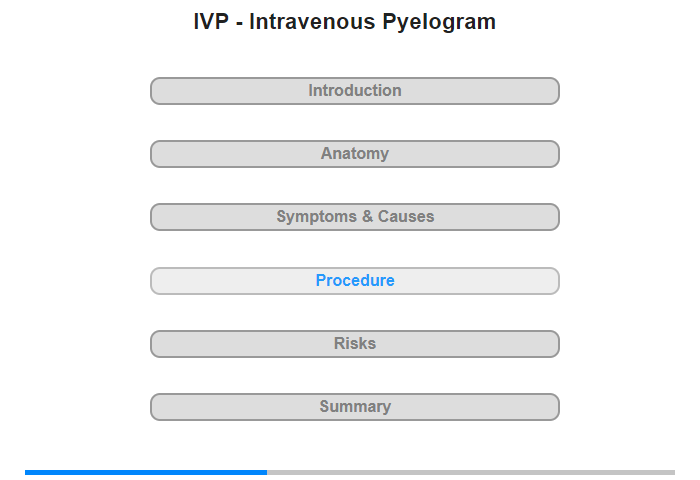This screenshot has width=700, height=480.
Task: Click the word Introduction in first button
Action: pos(355,91)
